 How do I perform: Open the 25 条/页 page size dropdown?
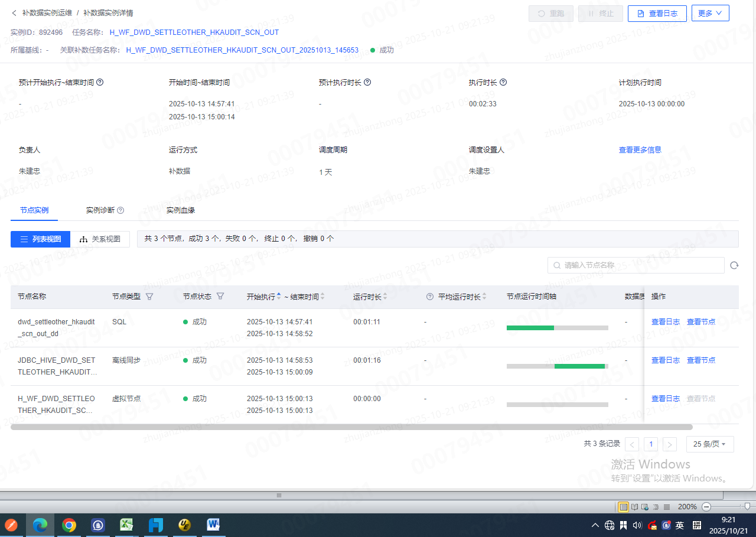coord(709,444)
